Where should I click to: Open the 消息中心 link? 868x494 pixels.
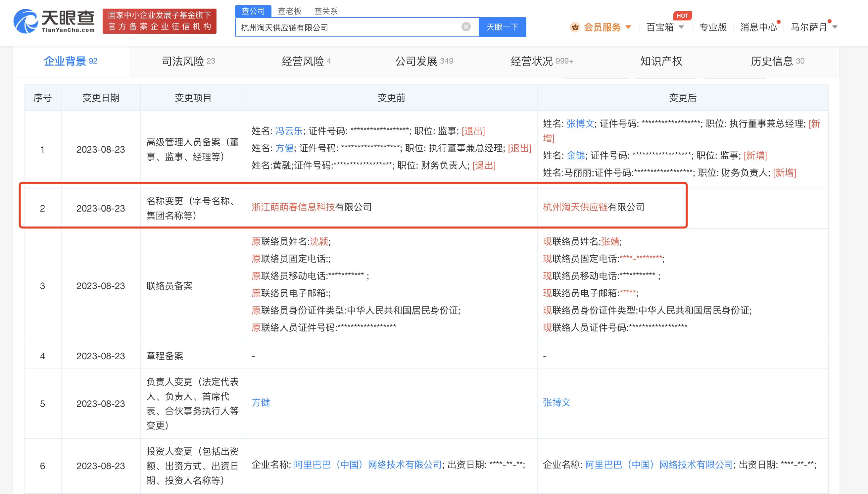coord(758,27)
